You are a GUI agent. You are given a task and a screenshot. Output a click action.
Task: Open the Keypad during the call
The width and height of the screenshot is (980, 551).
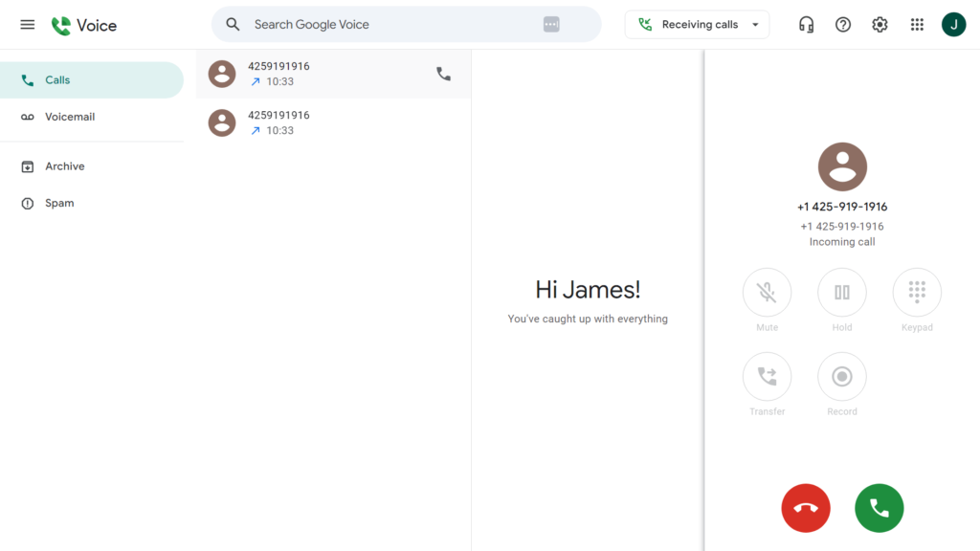(916, 292)
